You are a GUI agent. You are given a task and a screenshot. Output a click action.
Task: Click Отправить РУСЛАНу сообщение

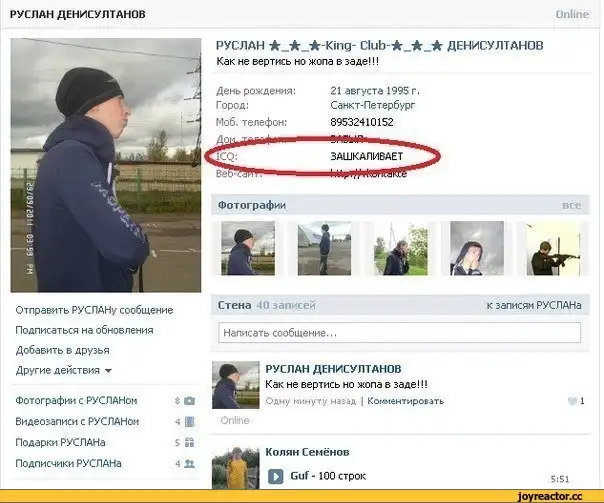click(x=94, y=310)
